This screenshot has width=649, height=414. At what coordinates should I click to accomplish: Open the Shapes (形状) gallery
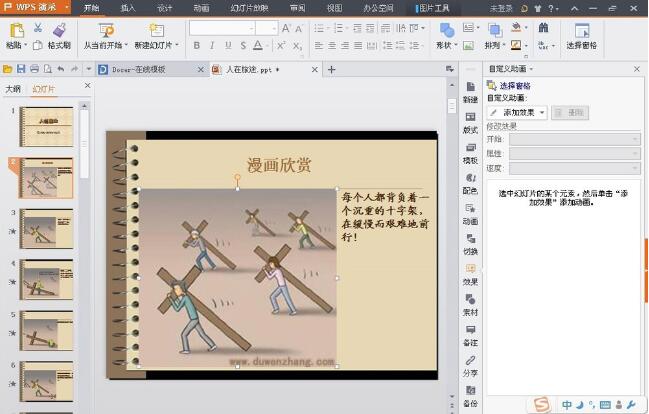447,36
